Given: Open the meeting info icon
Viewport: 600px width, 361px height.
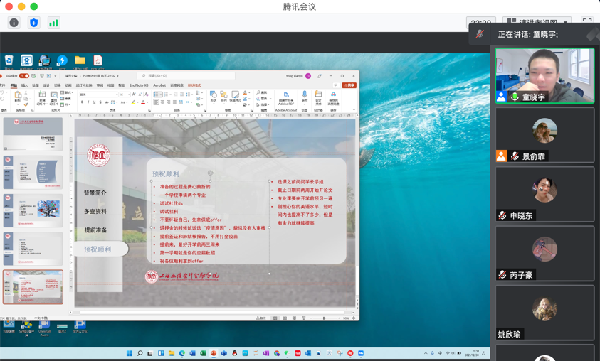Looking at the screenshot, I should (14, 23).
